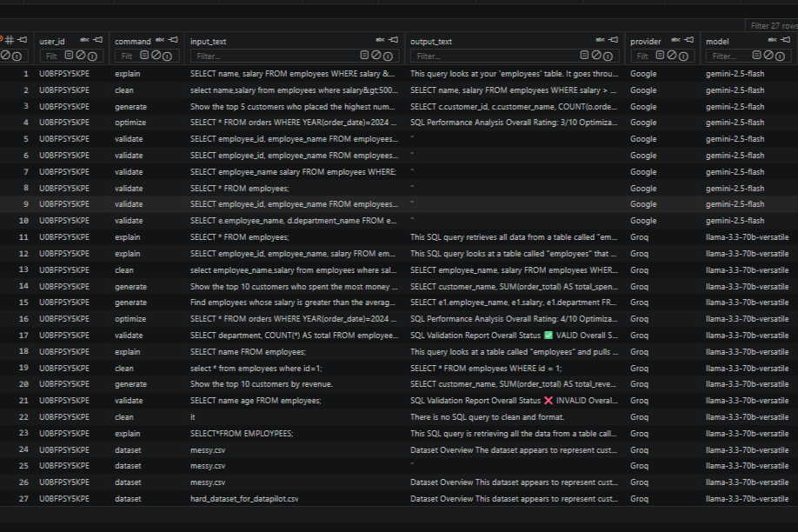Toggle null filter icon for provider
This screenshot has width=798, height=532.
672,55
